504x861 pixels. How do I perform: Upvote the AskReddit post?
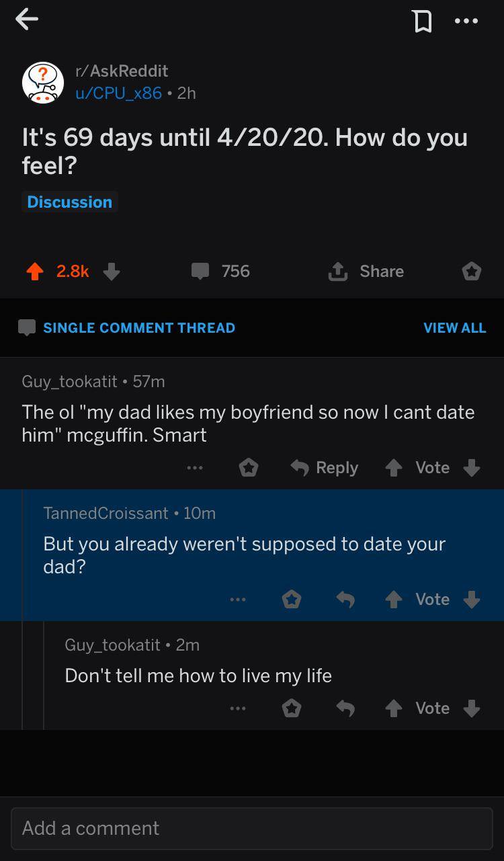point(34,272)
